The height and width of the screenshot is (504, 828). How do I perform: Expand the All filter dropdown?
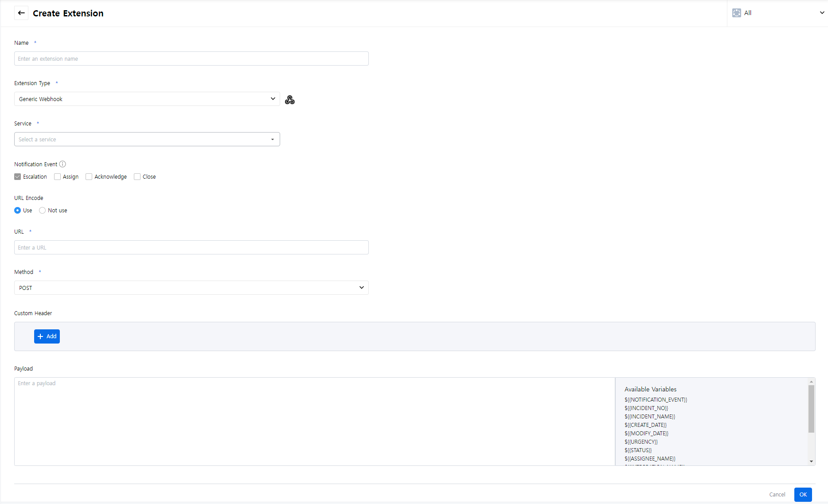(822, 13)
